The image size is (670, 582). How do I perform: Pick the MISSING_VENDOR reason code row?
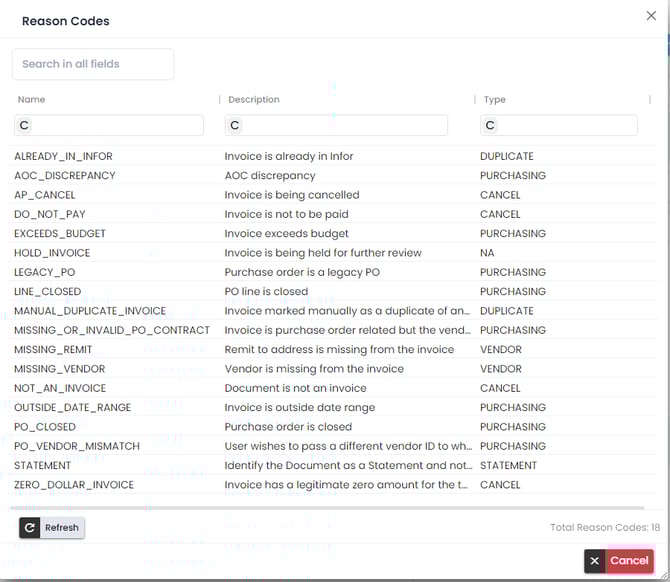330,369
